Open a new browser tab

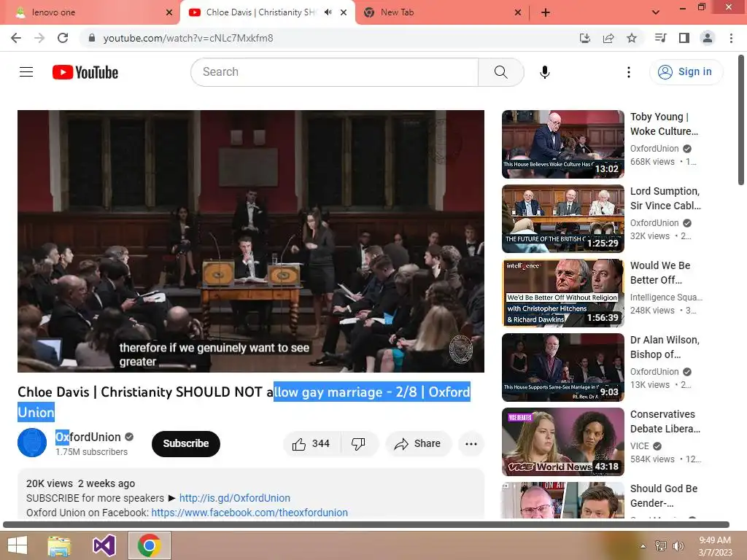[x=546, y=12]
